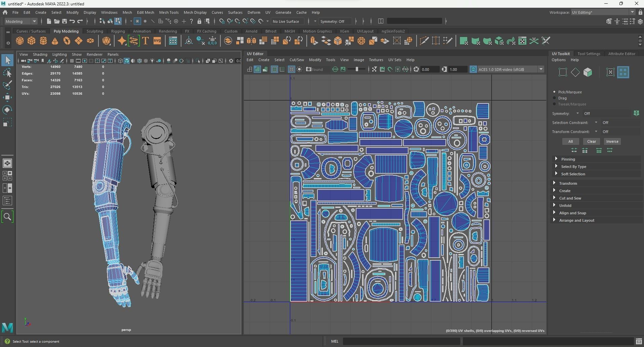Select UV shell mode icon in UV Toolkit
644x347 pixels.
(623, 72)
